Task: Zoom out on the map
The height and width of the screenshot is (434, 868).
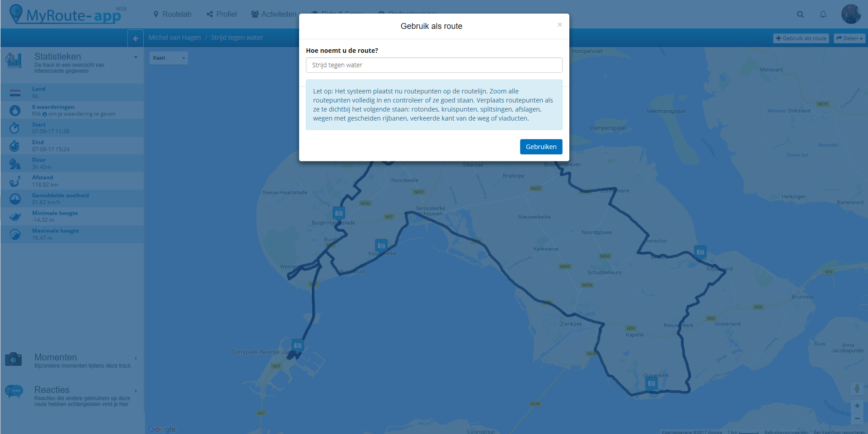Action: click(857, 419)
